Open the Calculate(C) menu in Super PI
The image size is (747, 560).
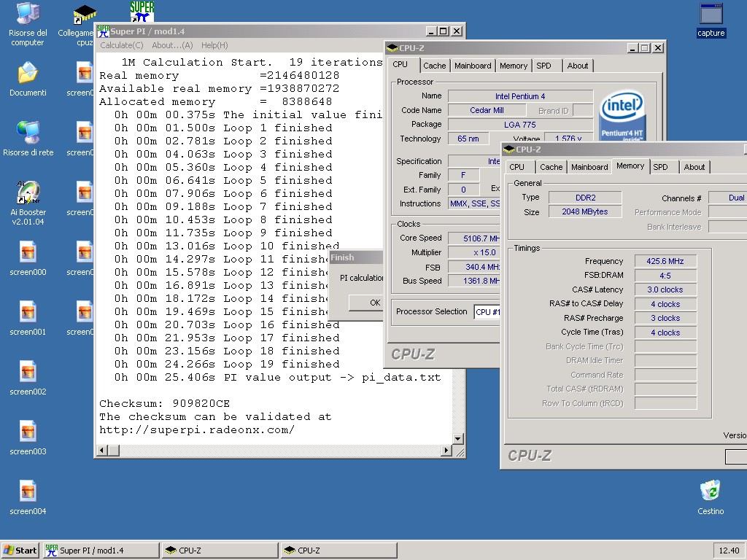point(122,45)
